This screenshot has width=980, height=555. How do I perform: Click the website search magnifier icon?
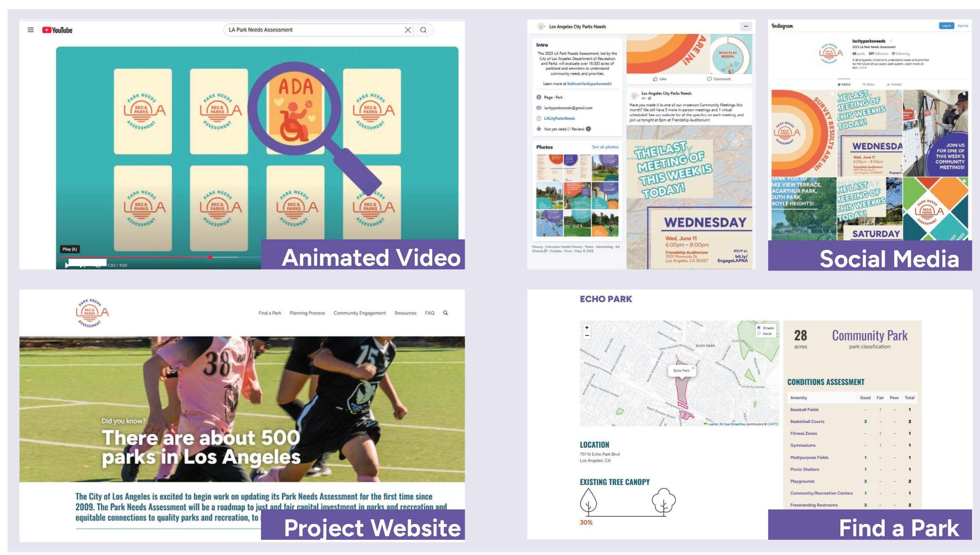tap(445, 313)
